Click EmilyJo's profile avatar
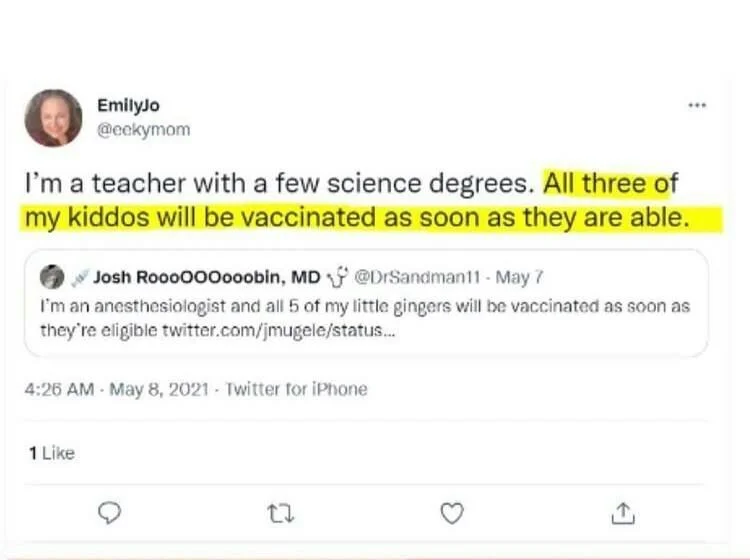Image resolution: width=750 pixels, height=560 pixels. point(53,118)
